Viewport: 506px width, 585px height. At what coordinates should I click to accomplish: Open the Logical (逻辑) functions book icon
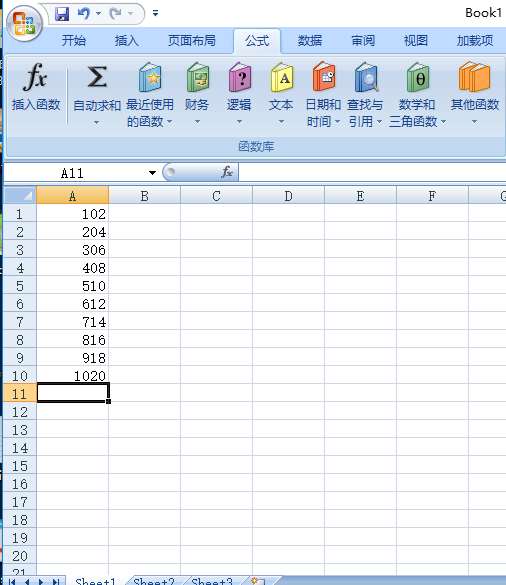point(240,77)
